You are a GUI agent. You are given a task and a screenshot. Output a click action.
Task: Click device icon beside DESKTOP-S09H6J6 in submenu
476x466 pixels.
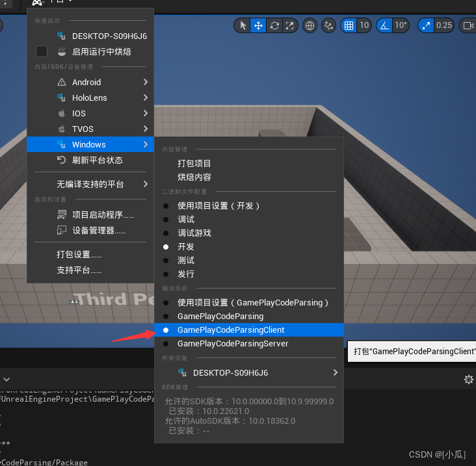click(x=182, y=372)
